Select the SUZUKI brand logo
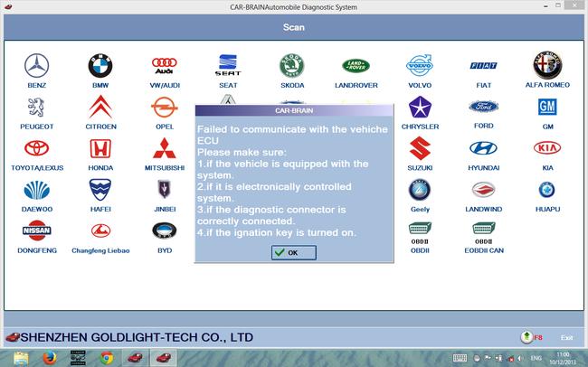Screen dimensions: 588x367 420,148
